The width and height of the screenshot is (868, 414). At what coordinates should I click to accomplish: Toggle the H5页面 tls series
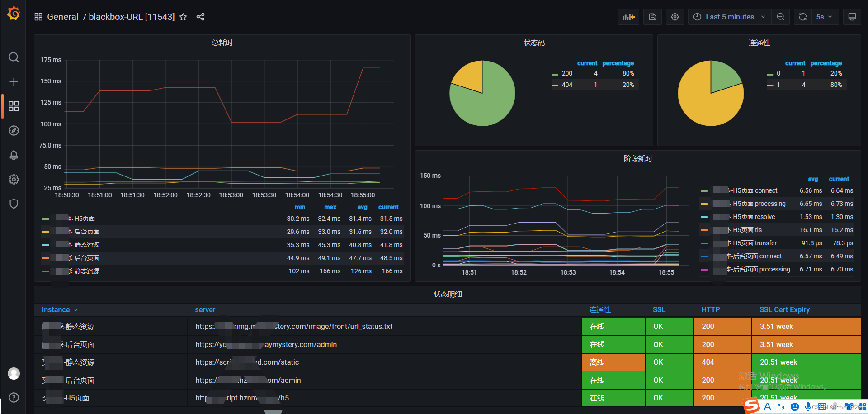point(738,230)
